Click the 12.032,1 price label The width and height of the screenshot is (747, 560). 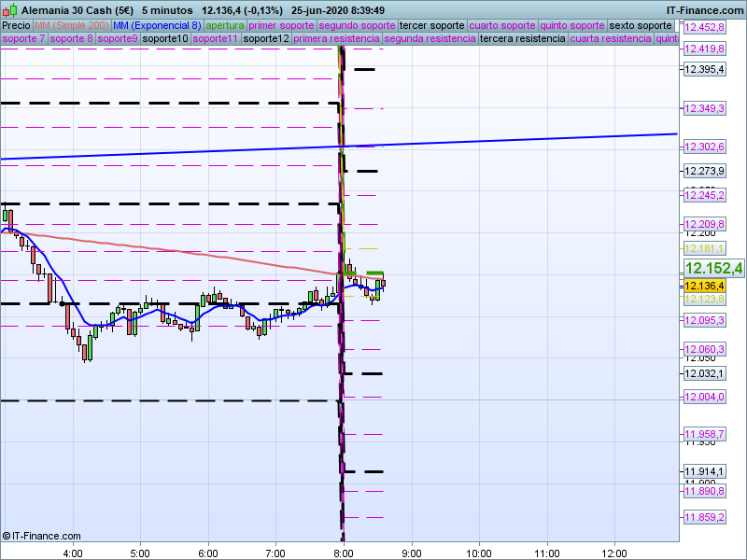pos(704,374)
